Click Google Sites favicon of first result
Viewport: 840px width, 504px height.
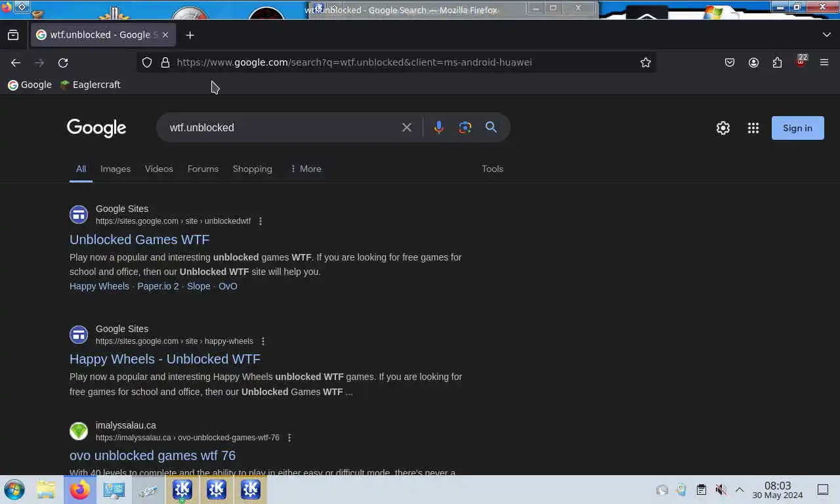pos(79,215)
